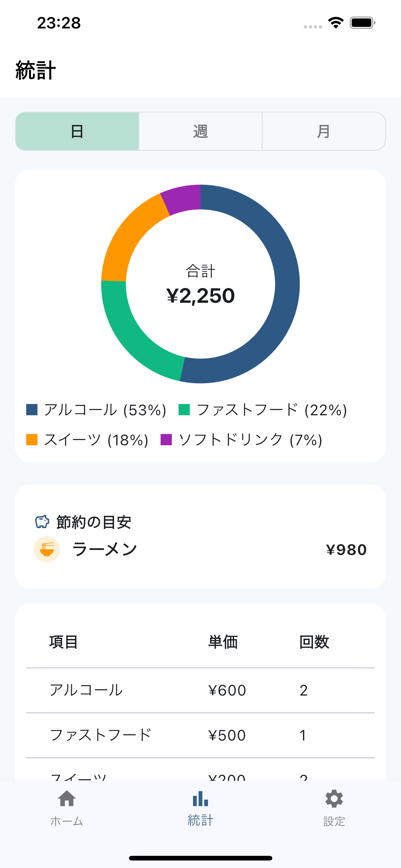
Task: Tap the Wi-Fi status icon
Action: pos(336,23)
